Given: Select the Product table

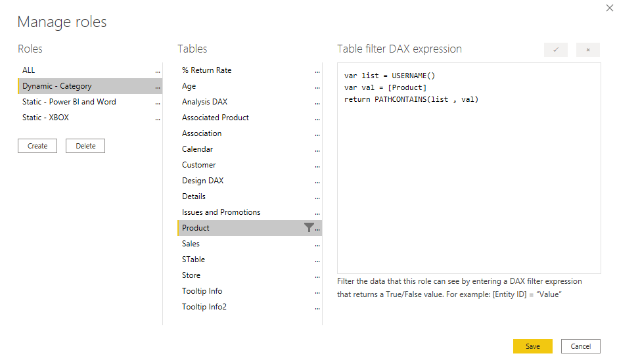Looking at the screenshot, I should click(x=250, y=227).
